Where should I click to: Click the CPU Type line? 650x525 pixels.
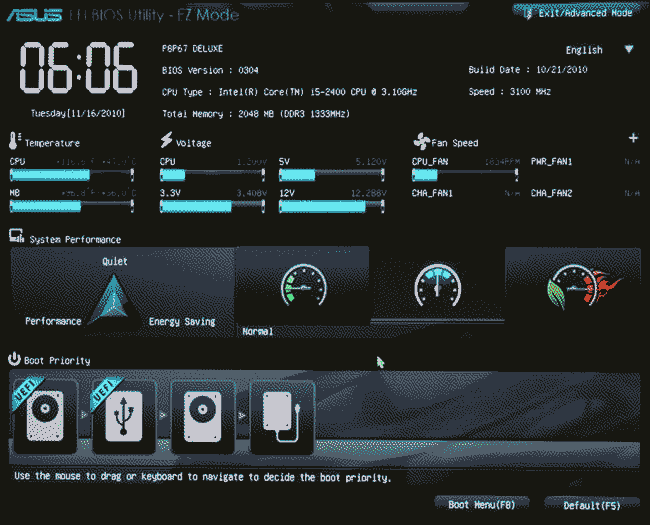pos(289,92)
